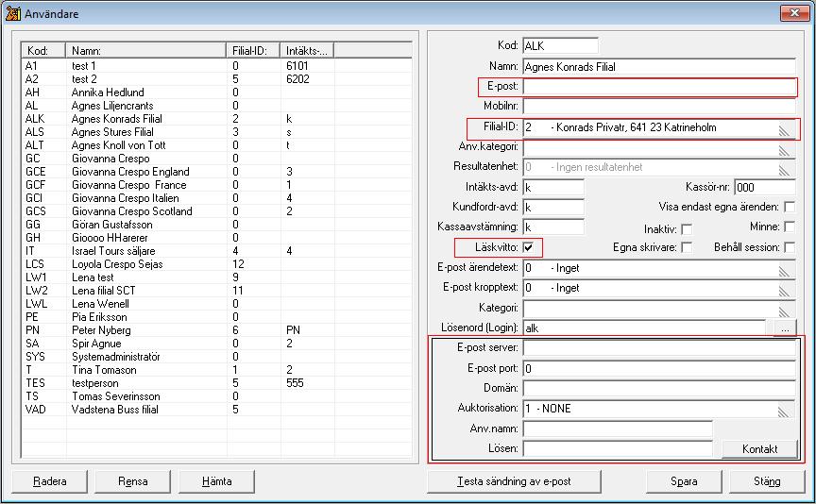Open the Kategori lookup picker
This screenshot has height=504, width=816.
click(784, 311)
